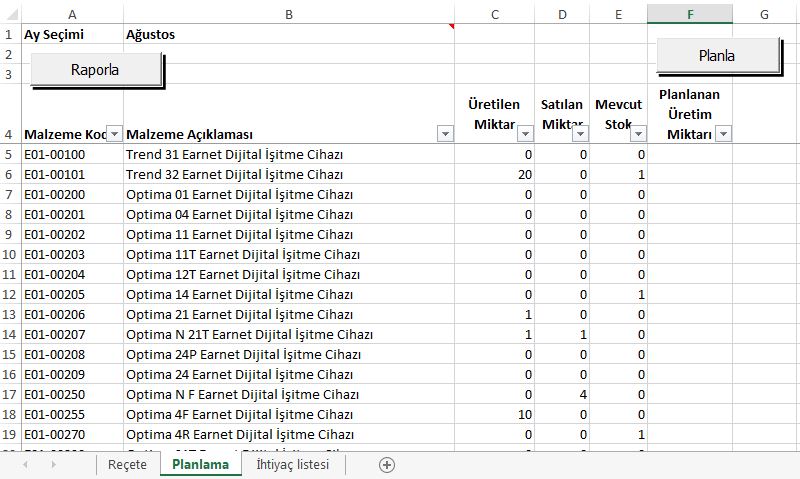Open Malzeme Kodu filter dropdown

pyautogui.click(x=114, y=134)
